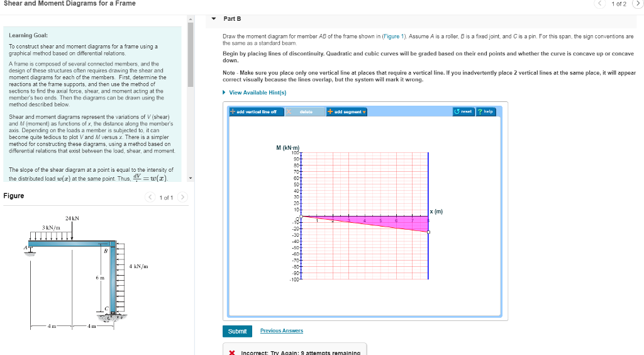Open the Figure 1 link
The width and height of the screenshot is (644, 355).
(x=394, y=36)
